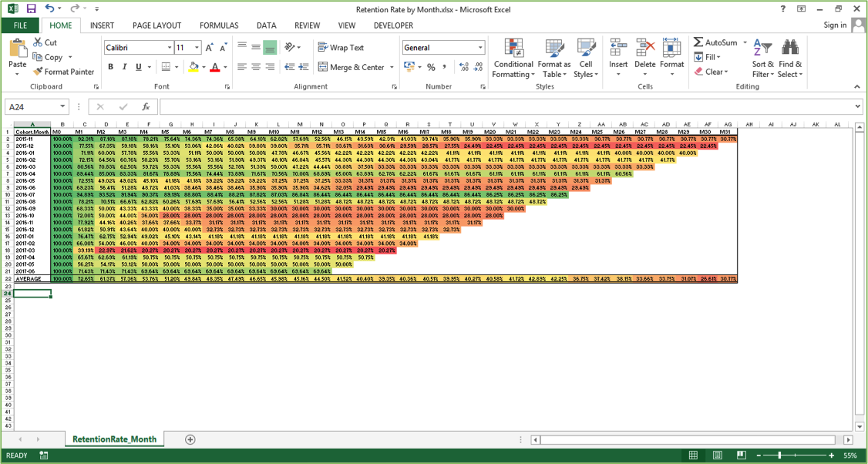The height and width of the screenshot is (464, 868).
Task: Click Sort & Filter button
Action: [x=763, y=59]
